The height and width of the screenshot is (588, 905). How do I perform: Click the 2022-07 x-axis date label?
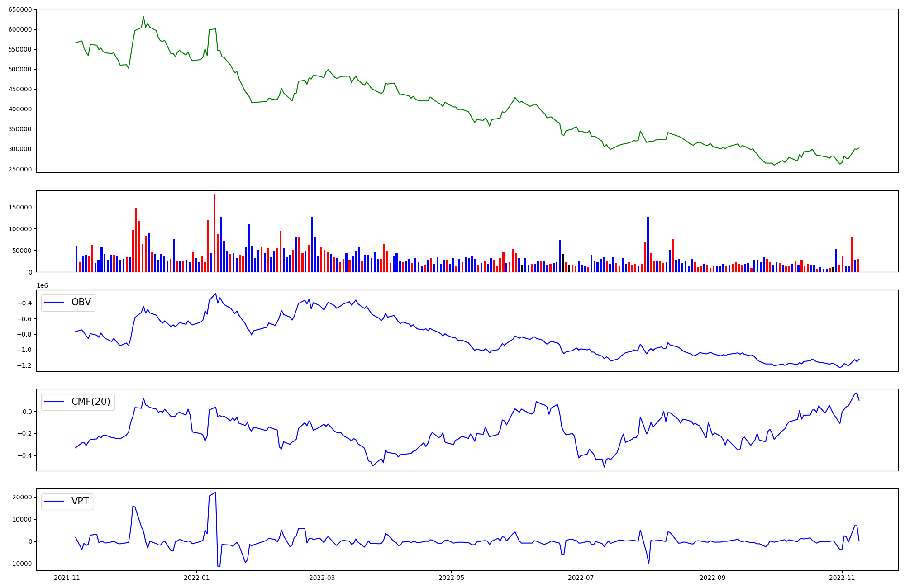581,578
